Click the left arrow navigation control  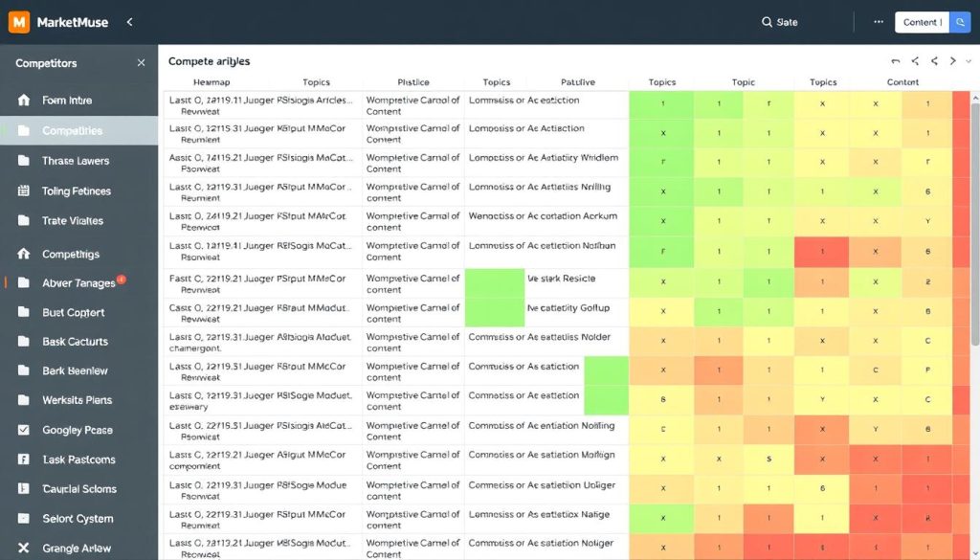(x=935, y=60)
